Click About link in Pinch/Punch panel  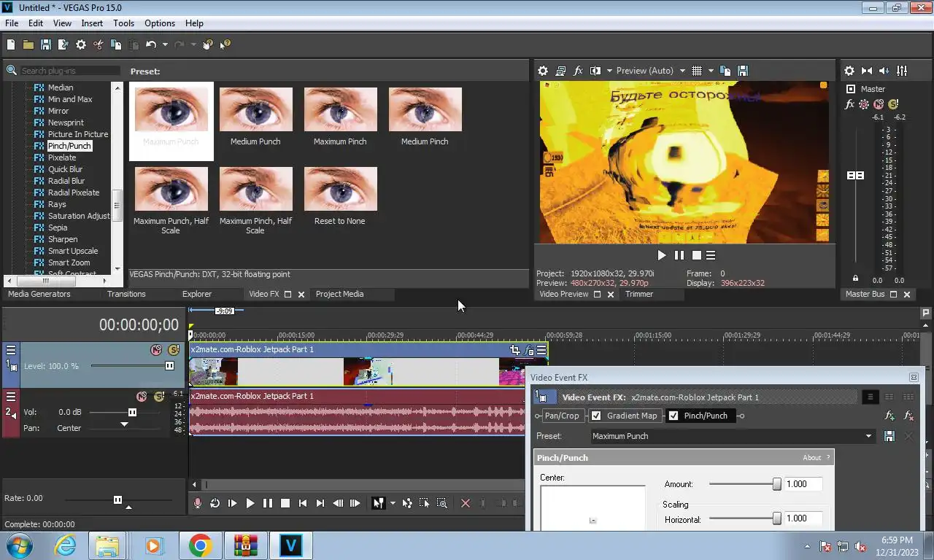pyautogui.click(x=812, y=458)
